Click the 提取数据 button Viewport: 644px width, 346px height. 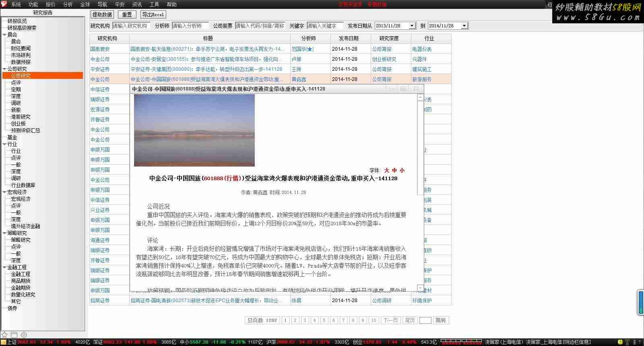(102, 14)
